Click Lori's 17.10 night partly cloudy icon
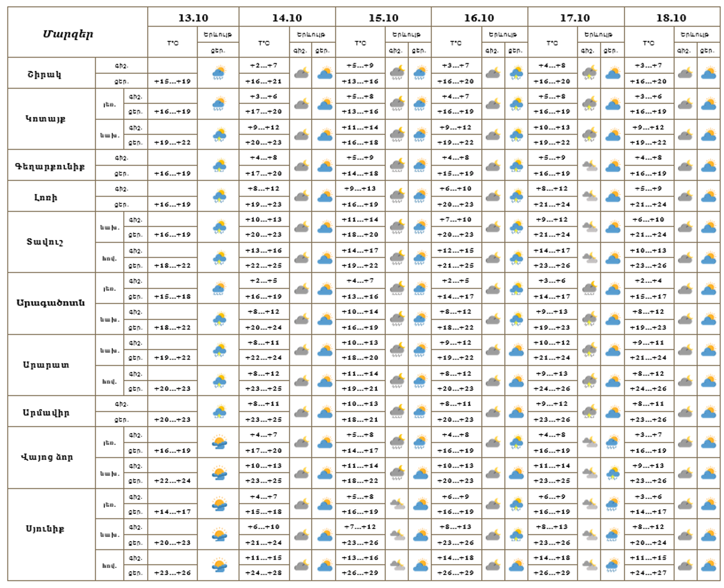Image resolution: width=724 pixels, height=588 pixels. point(589,196)
